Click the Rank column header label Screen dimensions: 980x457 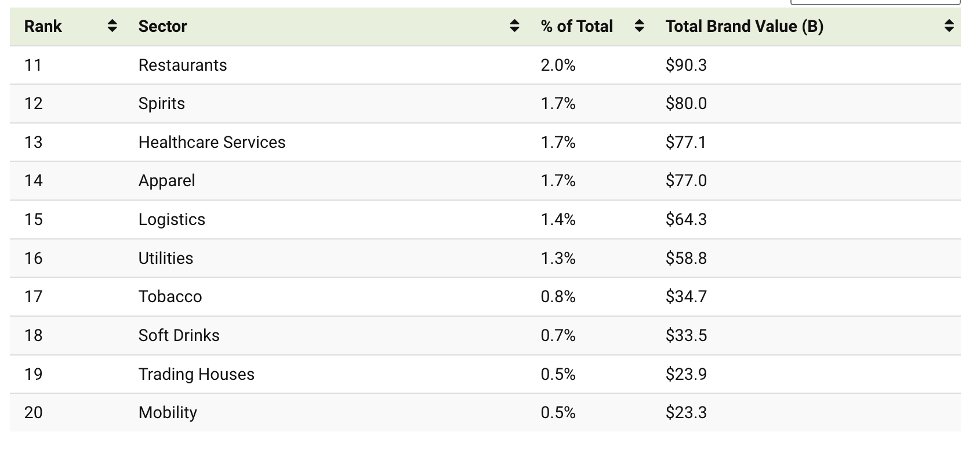(43, 26)
